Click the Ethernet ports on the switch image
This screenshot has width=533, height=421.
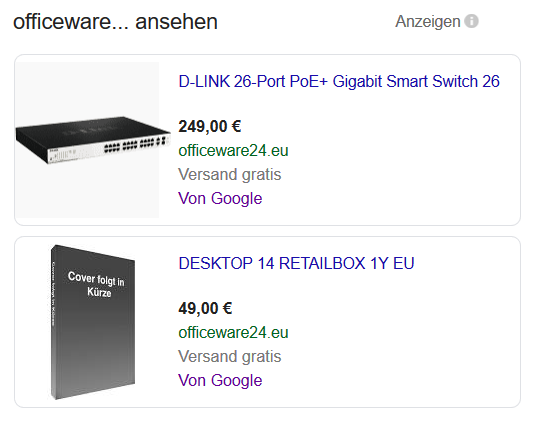pyautogui.click(x=135, y=145)
